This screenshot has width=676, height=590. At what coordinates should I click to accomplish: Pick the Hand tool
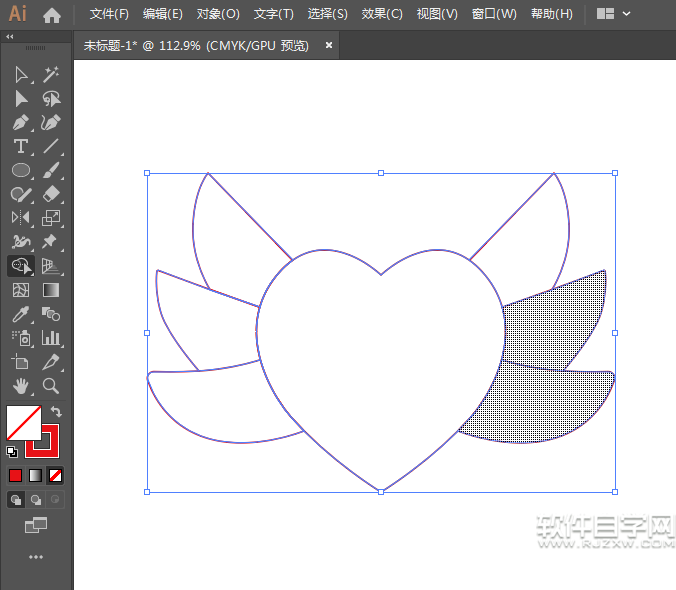point(21,385)
